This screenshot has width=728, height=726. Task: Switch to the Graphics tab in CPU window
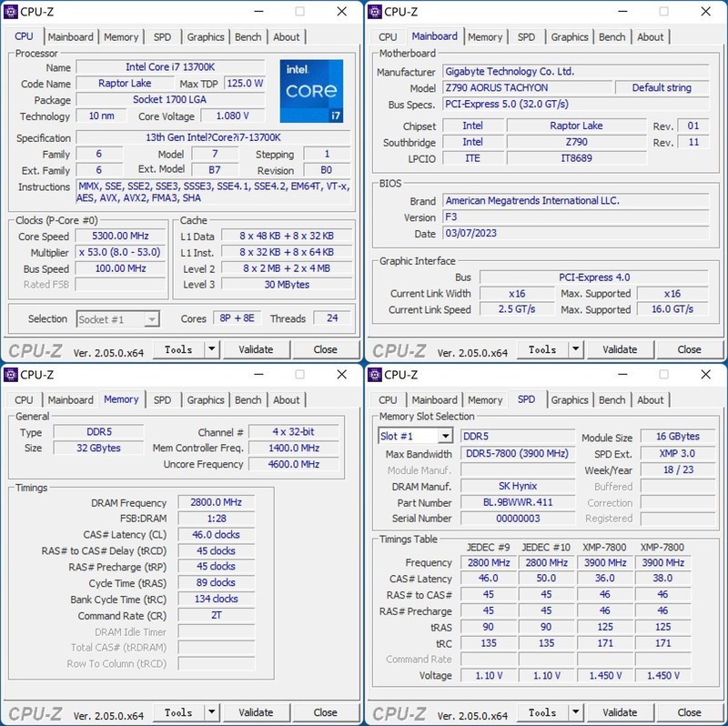(x=206, y=36)
